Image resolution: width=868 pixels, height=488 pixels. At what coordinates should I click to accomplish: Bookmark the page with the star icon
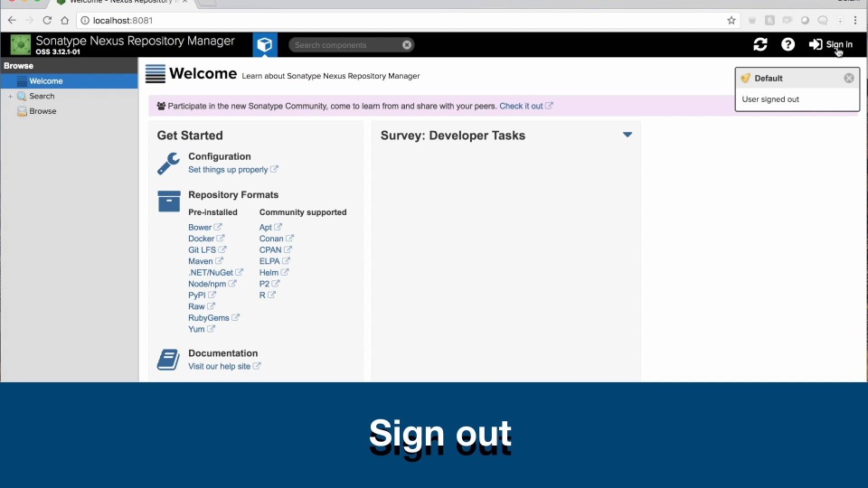[x=731, y=21]
